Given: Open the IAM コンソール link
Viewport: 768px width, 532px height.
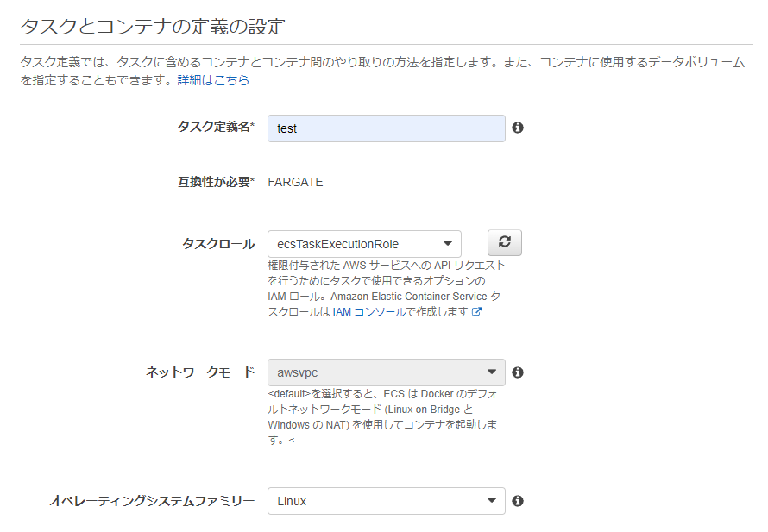Looking at the screenshot, I should pyautogui.click(x=369, y=312).
